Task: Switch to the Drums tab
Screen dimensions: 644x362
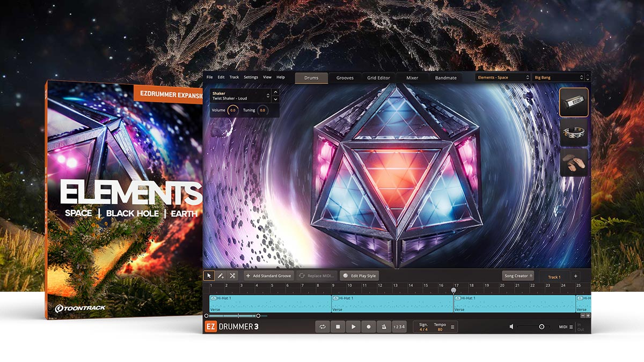Action: pos(311,78)
